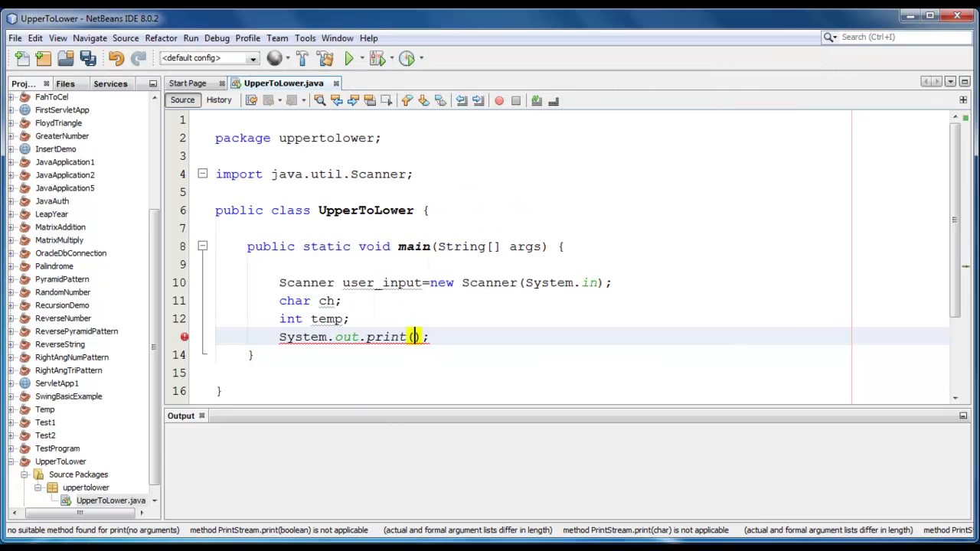Click the Build Project hammer icon
The width and height of the screenshot is (980, 551).
(x=302, y=58)
